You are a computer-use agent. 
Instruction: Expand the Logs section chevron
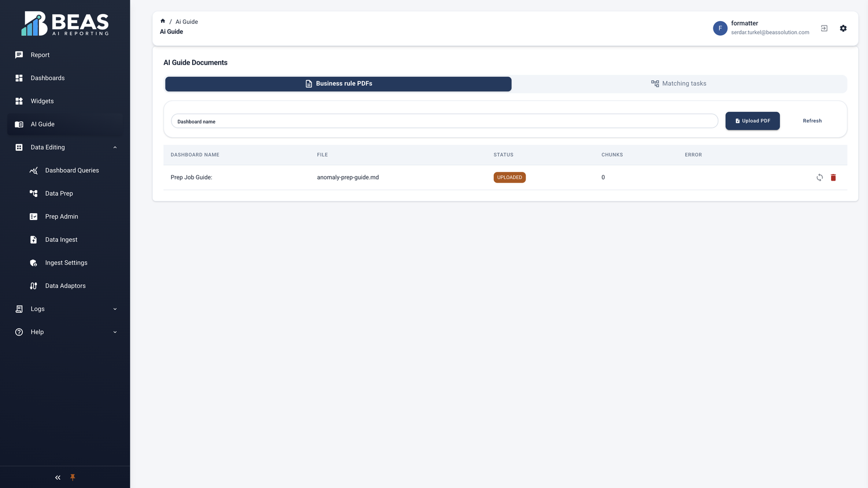click(x=115, y=309)
